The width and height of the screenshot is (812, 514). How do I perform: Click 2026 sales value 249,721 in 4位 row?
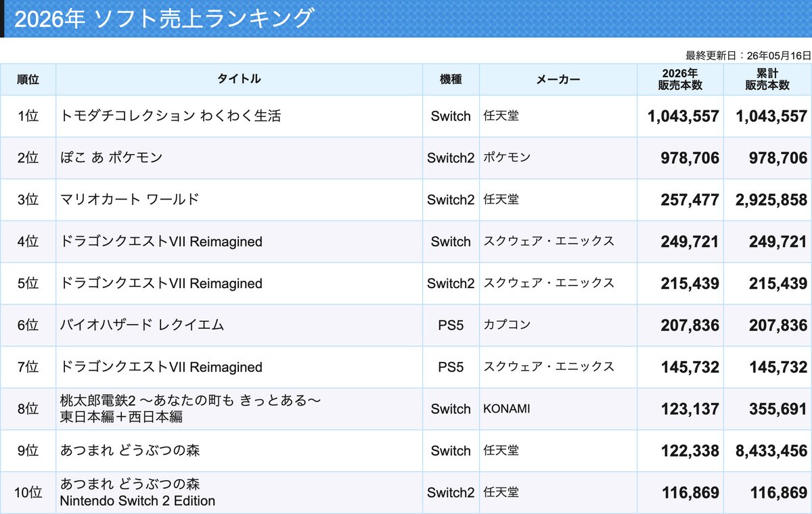click(x=690, y=242)
